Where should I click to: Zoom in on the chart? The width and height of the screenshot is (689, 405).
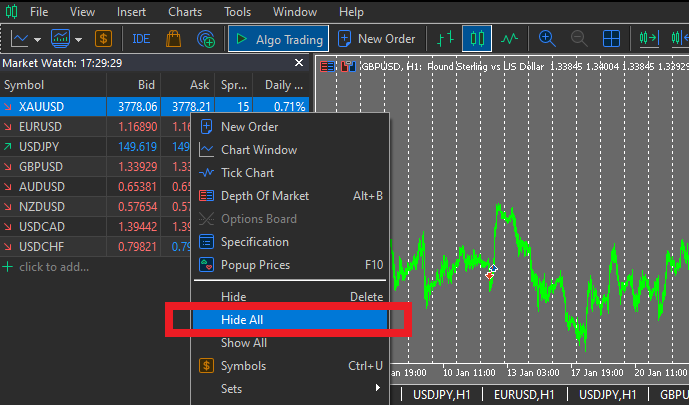(547, 39)
